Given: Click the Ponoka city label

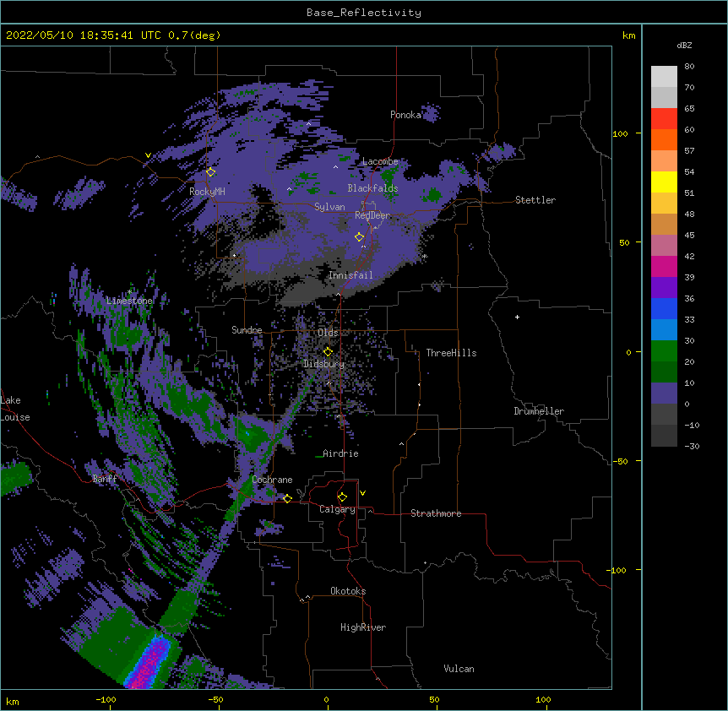Looking at the screenshot, I should [405, 115].
